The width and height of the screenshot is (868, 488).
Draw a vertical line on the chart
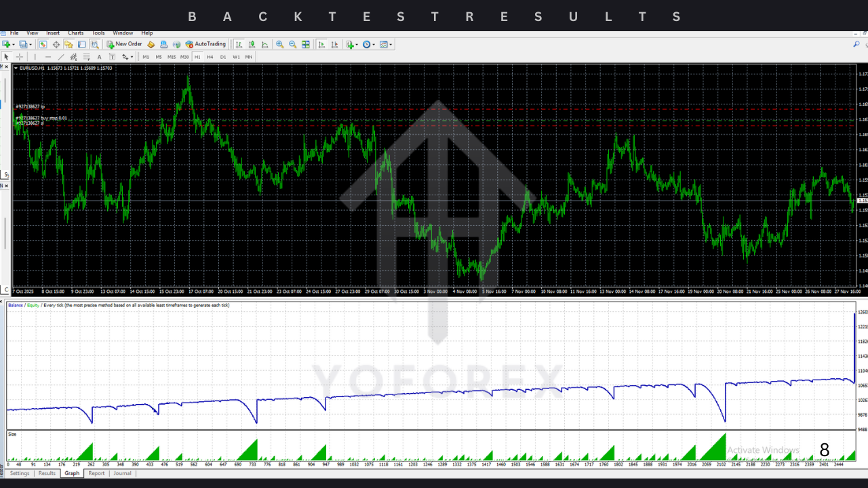[x=35, y=57]
